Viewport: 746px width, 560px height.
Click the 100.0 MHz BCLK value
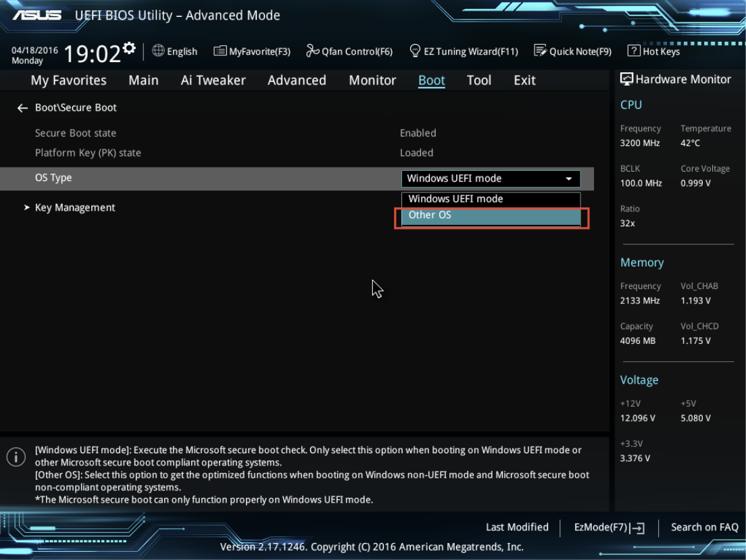641,183
